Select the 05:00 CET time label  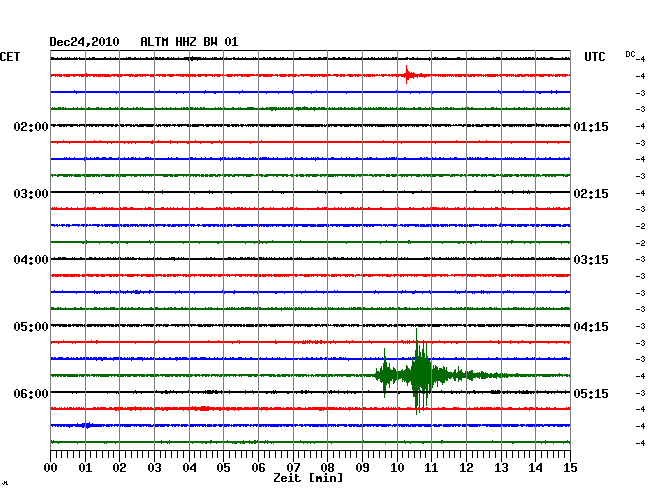point(31,327)
